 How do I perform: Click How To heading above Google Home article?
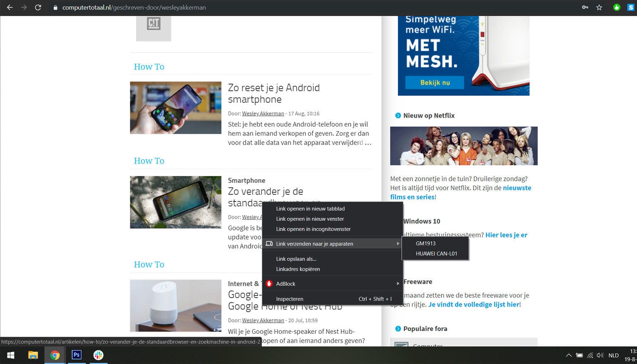(x=149, y=264)
